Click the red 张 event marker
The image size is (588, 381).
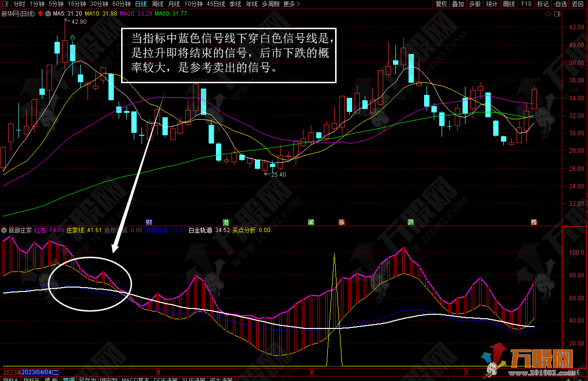(341, 222)
